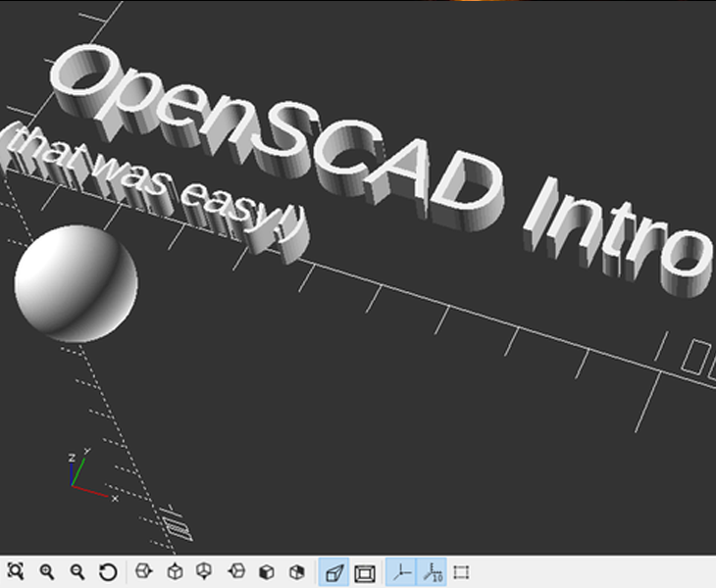
Task: Toggle Show Axes button
Action: click(x=401, y=572)
